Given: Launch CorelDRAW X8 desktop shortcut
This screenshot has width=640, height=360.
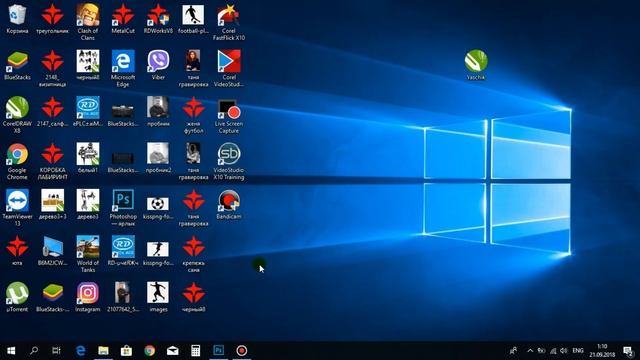Looking at the screenshot, I should point(17,115).
